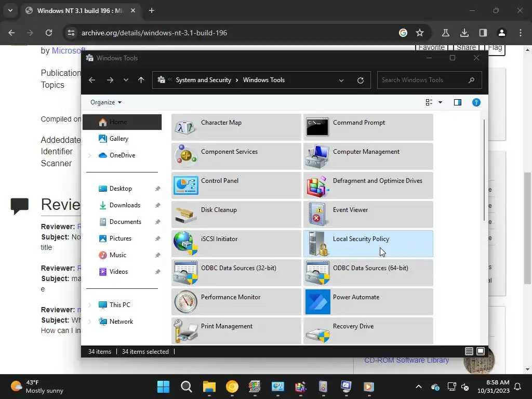Open the Character Map tool
532x399 pixels.
[x=236, y=127]
